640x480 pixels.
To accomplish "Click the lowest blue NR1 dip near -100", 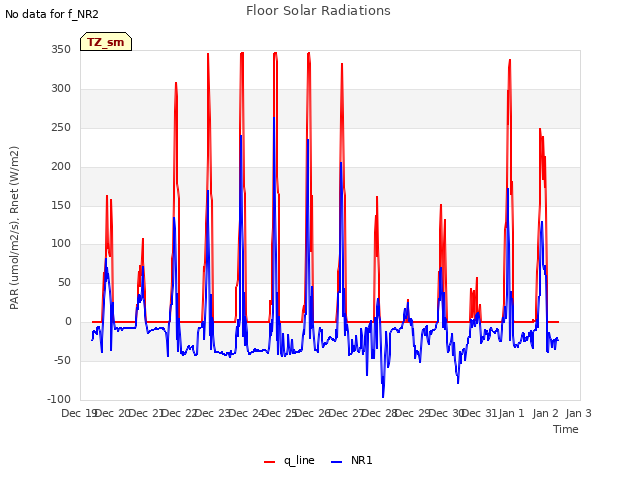I will (x=383, y=397).
